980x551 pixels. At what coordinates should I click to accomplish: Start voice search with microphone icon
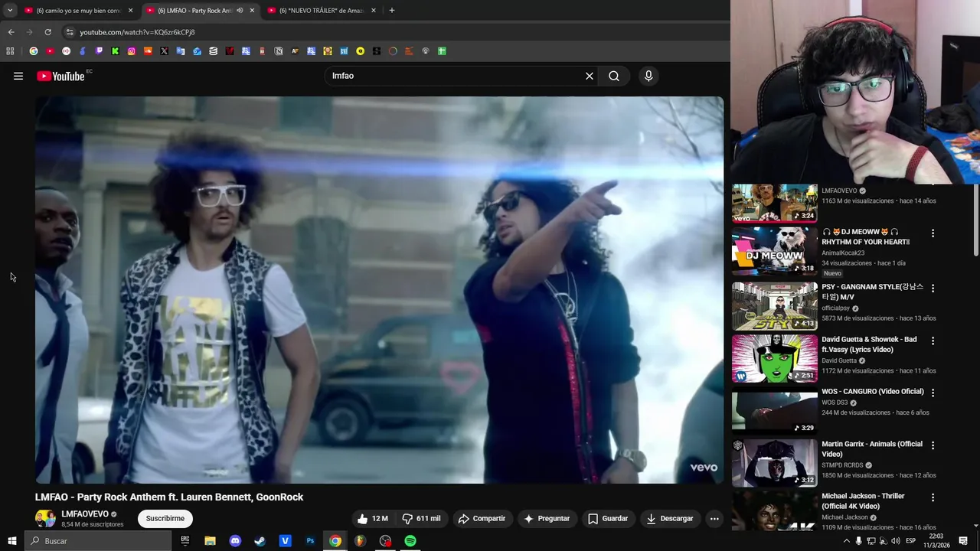[648, 76]
